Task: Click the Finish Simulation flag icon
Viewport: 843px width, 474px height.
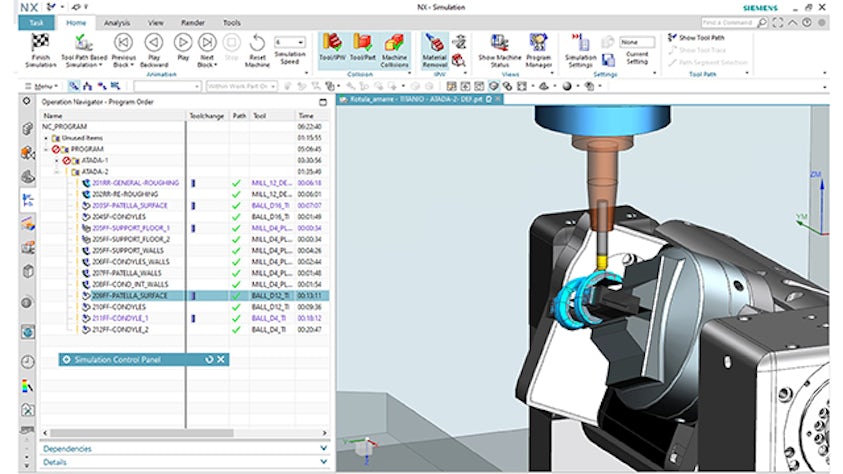Action: click(x=40, y=42)
